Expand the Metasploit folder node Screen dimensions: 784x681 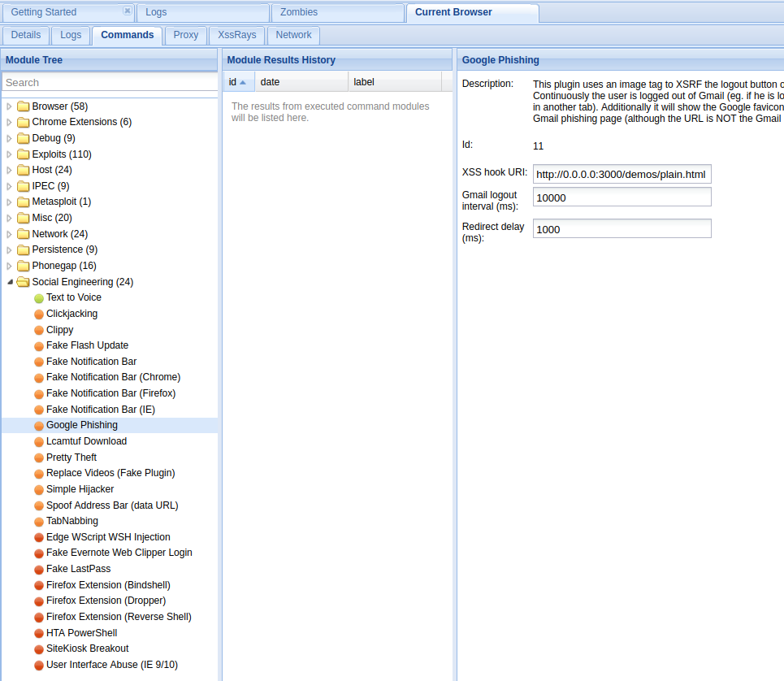pyautogui.click(x=10, y=202)
